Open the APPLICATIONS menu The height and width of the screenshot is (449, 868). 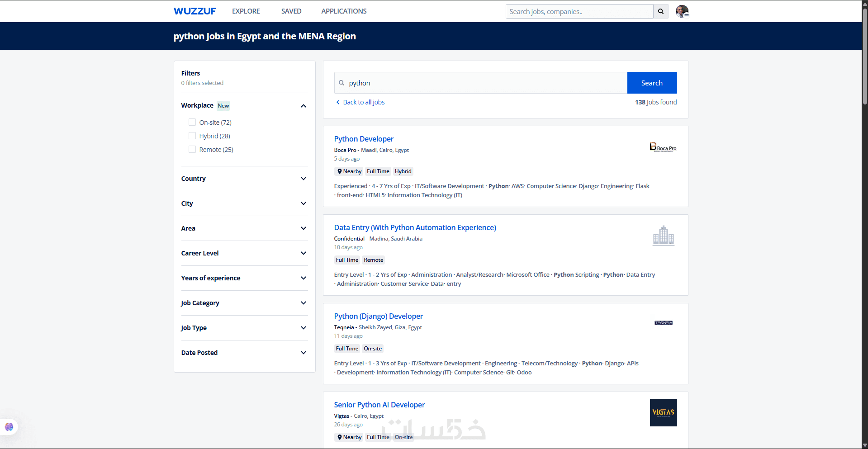pyautogui.click(x=344, y=11)
